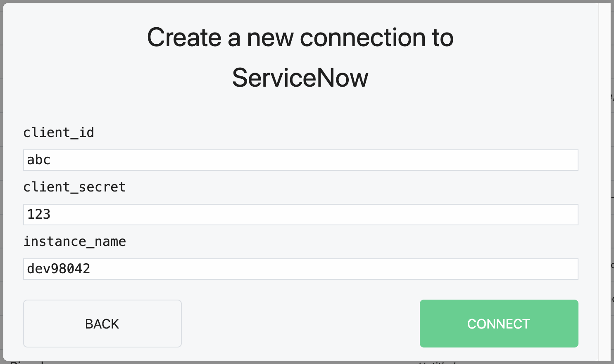
Task: Click the client_id field label
Action: pos(58,132)
